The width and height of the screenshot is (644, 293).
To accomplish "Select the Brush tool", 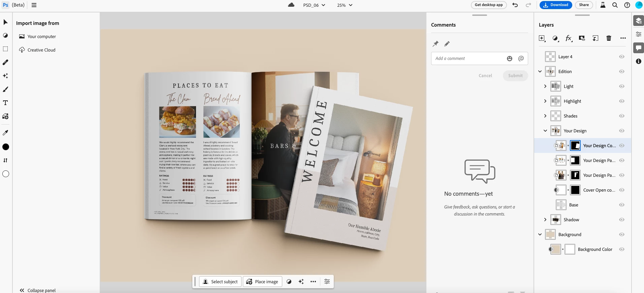I will [5, 89].
